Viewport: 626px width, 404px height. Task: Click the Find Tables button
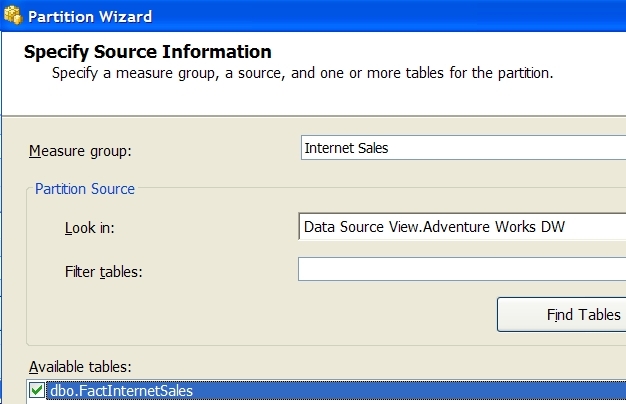(562, 315)
